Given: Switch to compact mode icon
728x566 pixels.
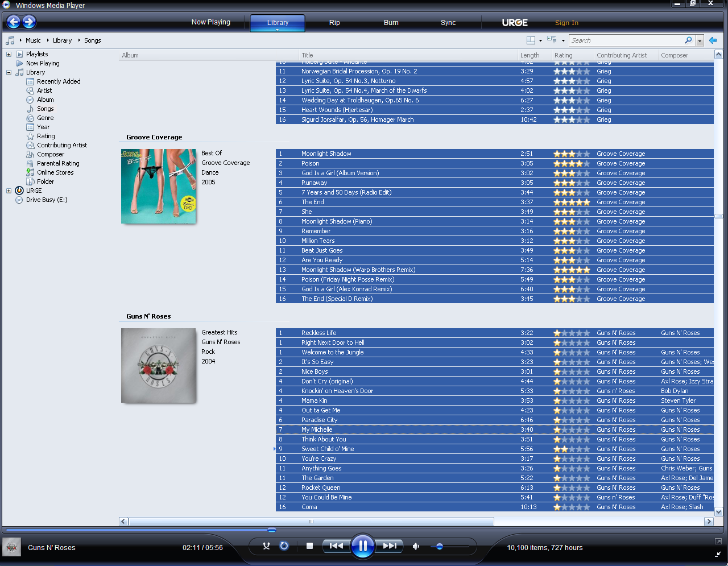Looking at the screenshot, I should (718, 555).
